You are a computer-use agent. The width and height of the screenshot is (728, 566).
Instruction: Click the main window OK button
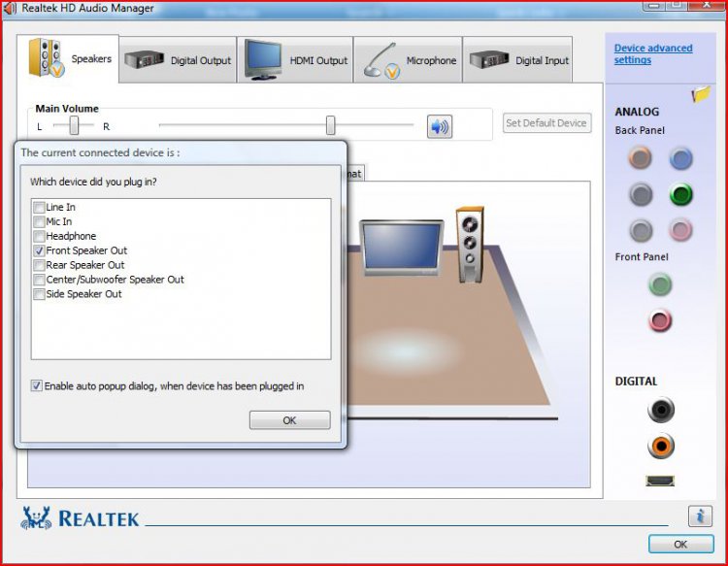tap(680, 545)
